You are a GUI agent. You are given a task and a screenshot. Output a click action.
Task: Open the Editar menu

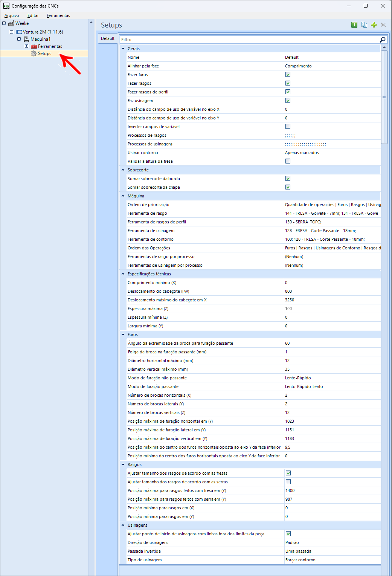pyautogui.click(x=33, y=15)
